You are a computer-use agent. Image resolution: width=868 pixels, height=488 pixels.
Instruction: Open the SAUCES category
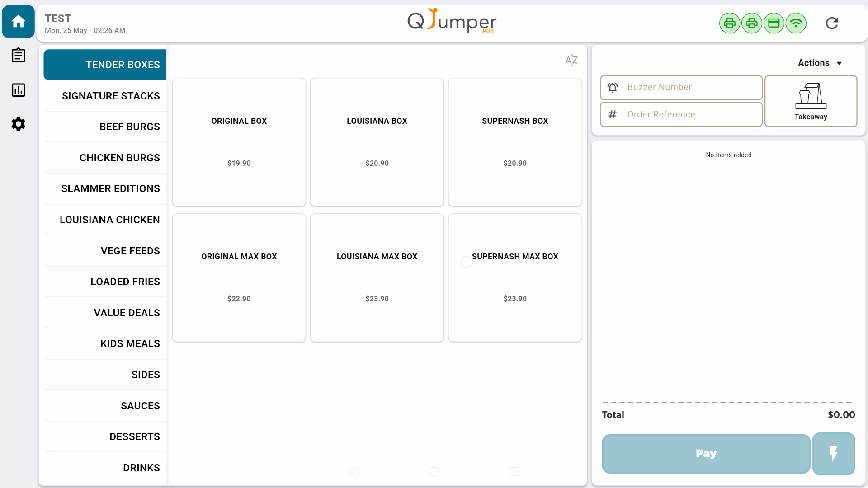(x=105, y=406)
